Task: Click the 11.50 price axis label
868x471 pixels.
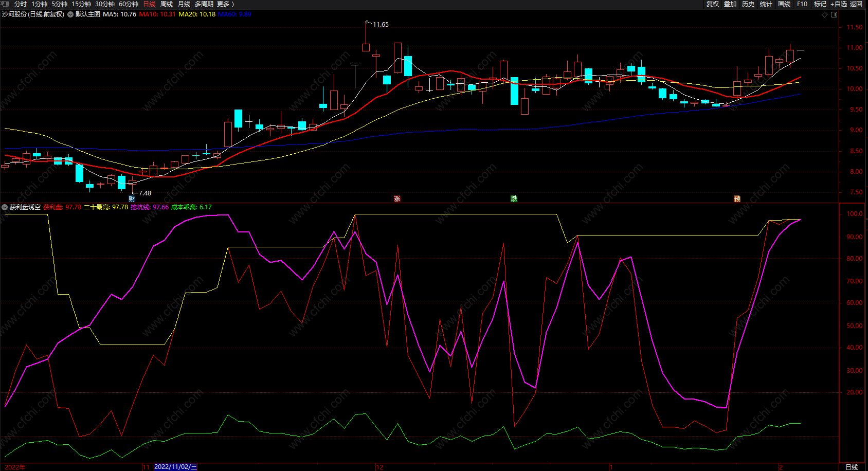Action: point(855,27)
